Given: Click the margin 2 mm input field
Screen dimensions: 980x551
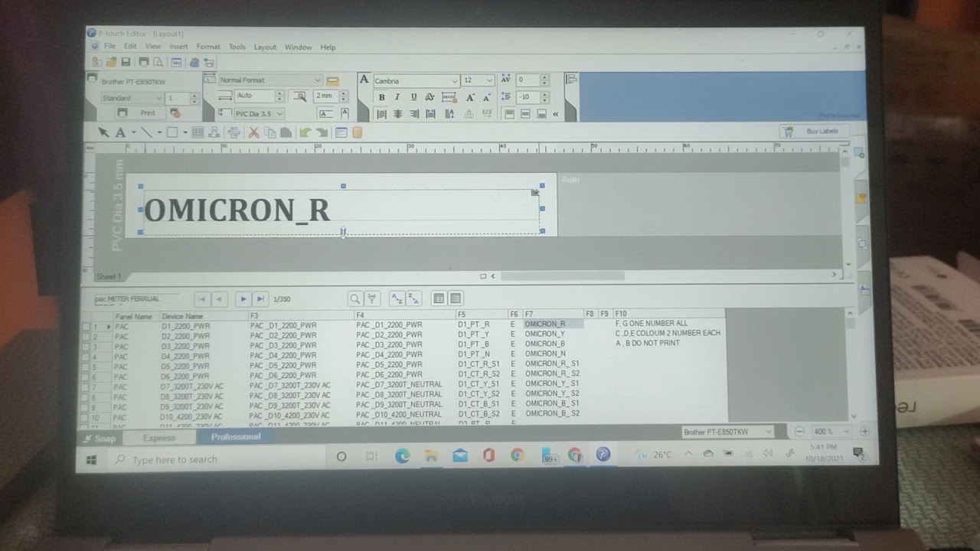Looking at the screenshot, I should 325,96.
